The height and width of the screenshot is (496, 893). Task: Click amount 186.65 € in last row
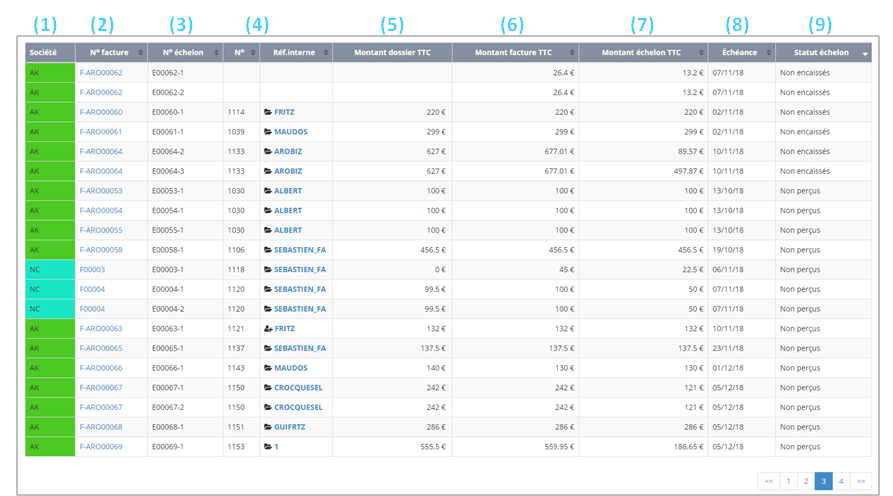click(x=688, y=446)
